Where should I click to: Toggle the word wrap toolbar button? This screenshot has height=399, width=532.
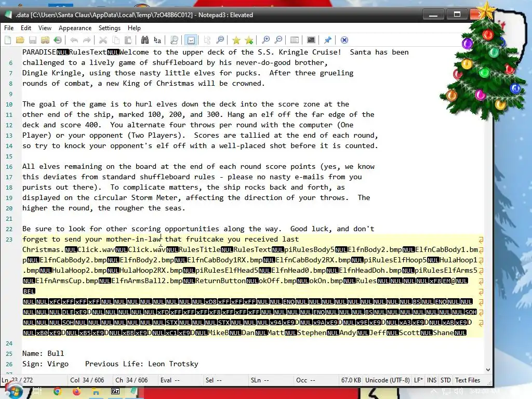coord(191,40)
